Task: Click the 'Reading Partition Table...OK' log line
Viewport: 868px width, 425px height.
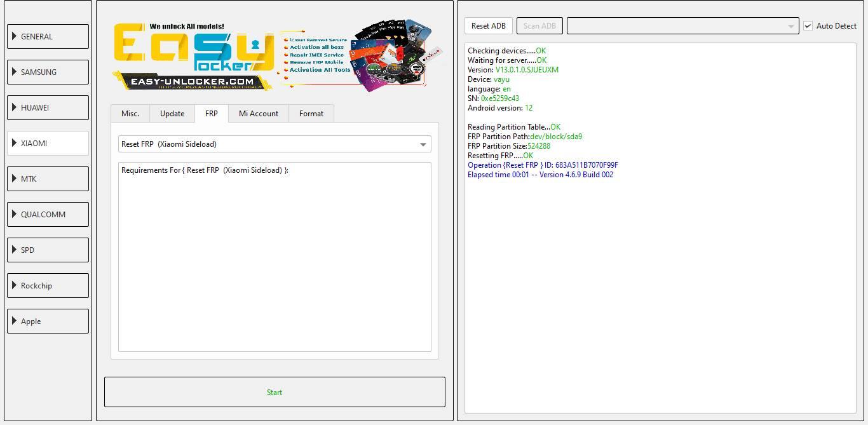Action: [x=514, y=127]
